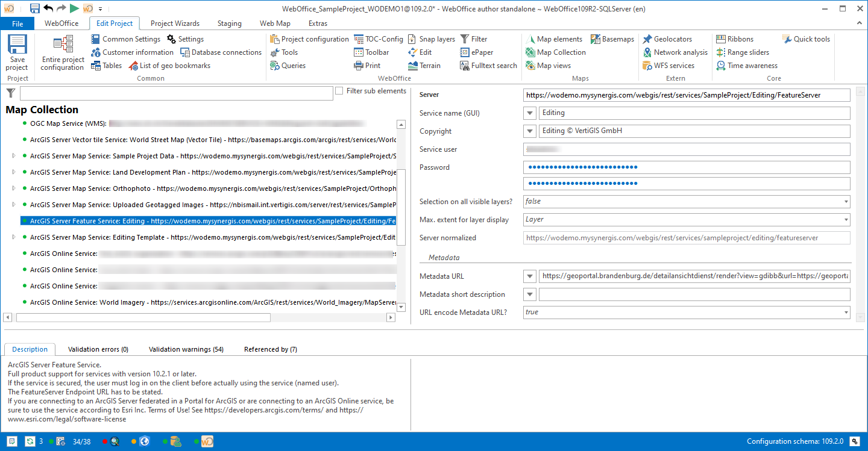Enable the Filter sub elements checkbox
Image resolution: width=868 pixels, height=451 pixels.
[340, 91]
